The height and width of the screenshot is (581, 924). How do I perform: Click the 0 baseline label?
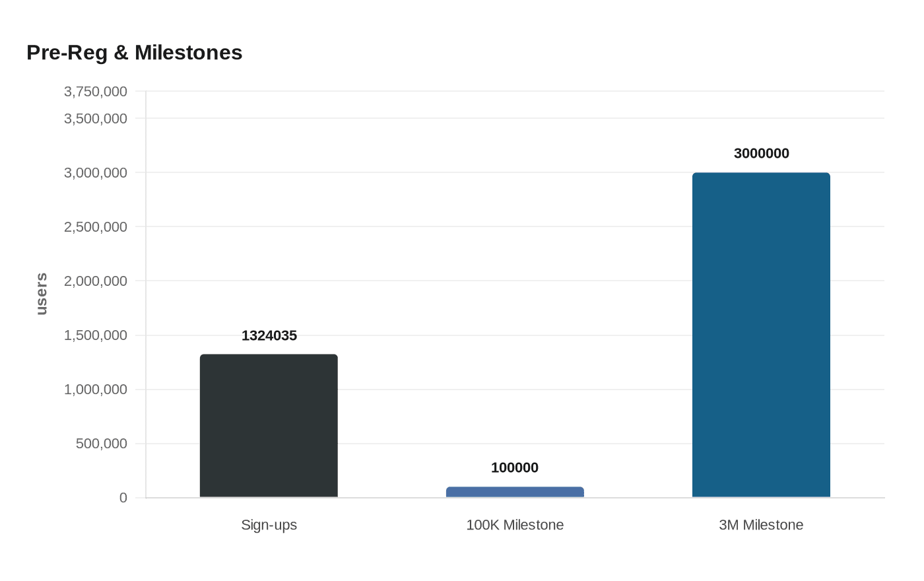(122, 497)
